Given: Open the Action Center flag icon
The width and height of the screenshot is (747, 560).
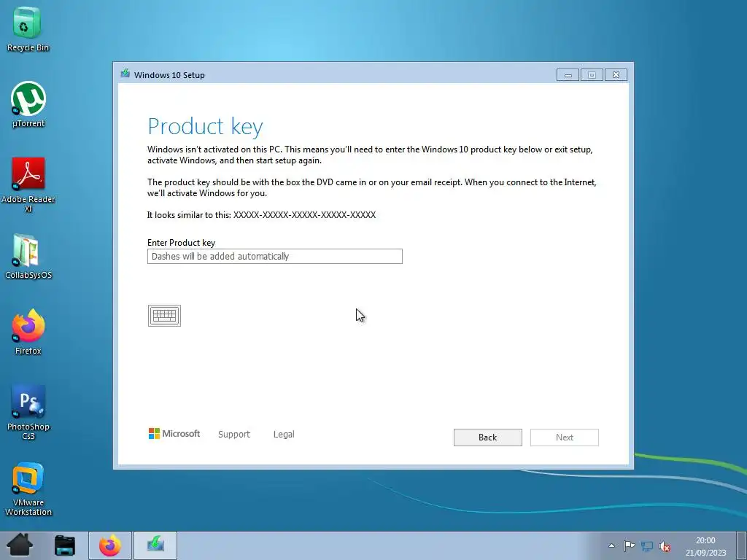Looking at the screenshot, I should (x=629, y=545).
